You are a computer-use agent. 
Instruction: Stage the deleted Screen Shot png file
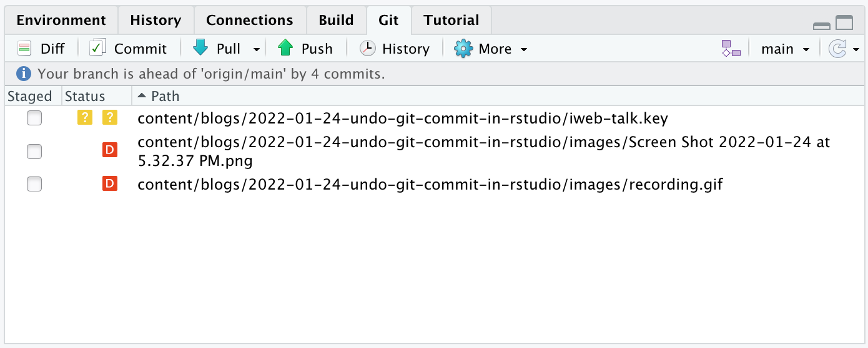point(34,151)
